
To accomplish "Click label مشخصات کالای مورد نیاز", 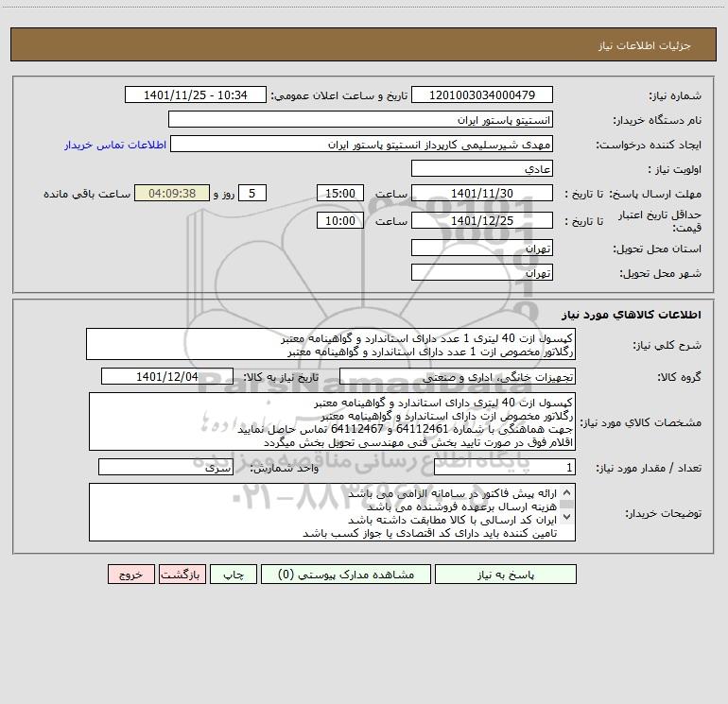I will (641, 422).
